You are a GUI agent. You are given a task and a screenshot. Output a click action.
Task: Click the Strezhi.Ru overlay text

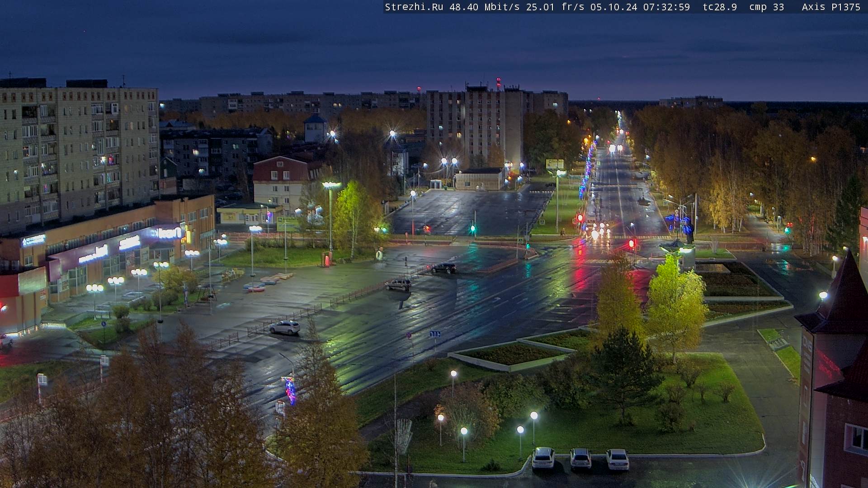pos(414,7)
